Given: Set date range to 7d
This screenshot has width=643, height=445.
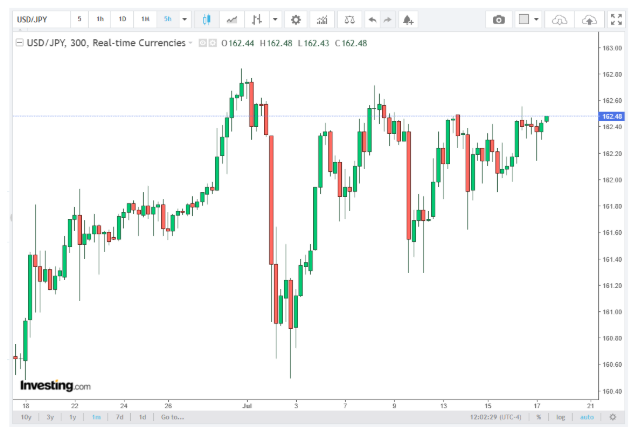Looking at the screenshot, I should point(119,417).
